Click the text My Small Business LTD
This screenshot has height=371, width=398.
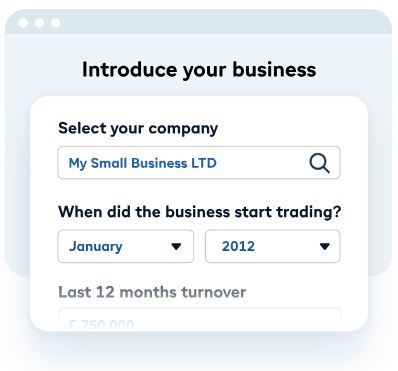point(143,163)
